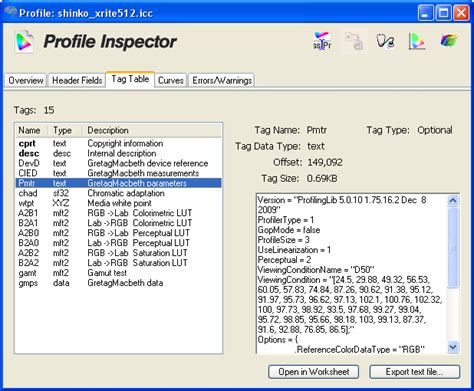The height and width of the screenshot is (391, 474).
Task: Select the Pmtr GretagMacbeth parameters row
Action: 118,183
